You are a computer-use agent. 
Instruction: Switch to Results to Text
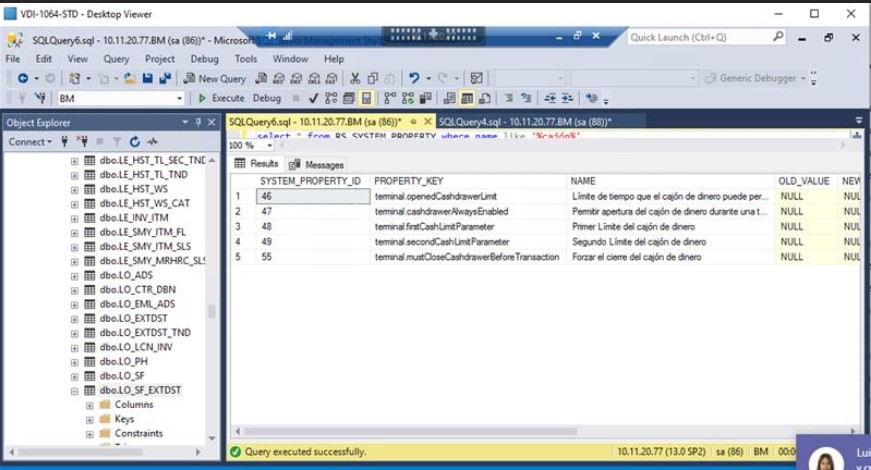click(449, 98)
